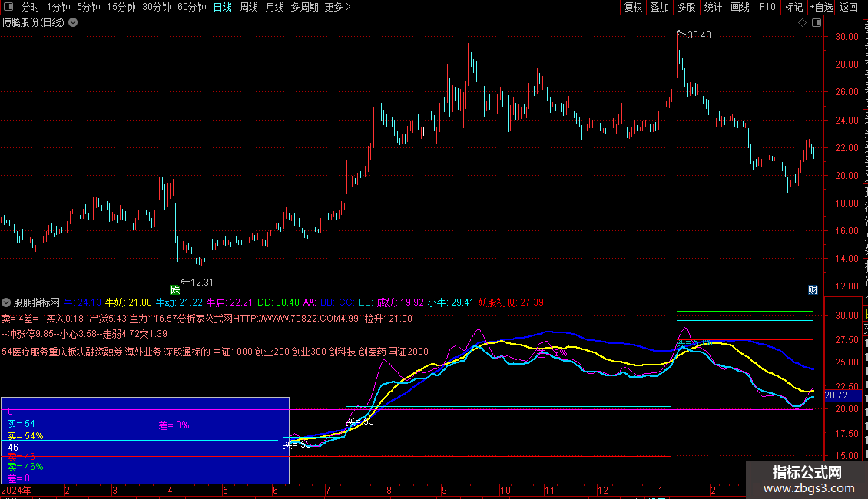Click the yellow 买= 54% text
The width and height of the screenshot is (868, 499).
coord(25,436)
